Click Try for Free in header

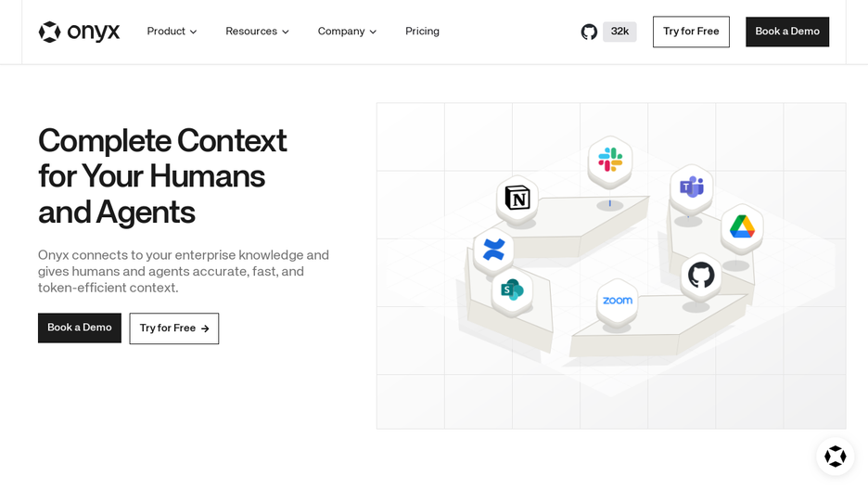point(691,32)
